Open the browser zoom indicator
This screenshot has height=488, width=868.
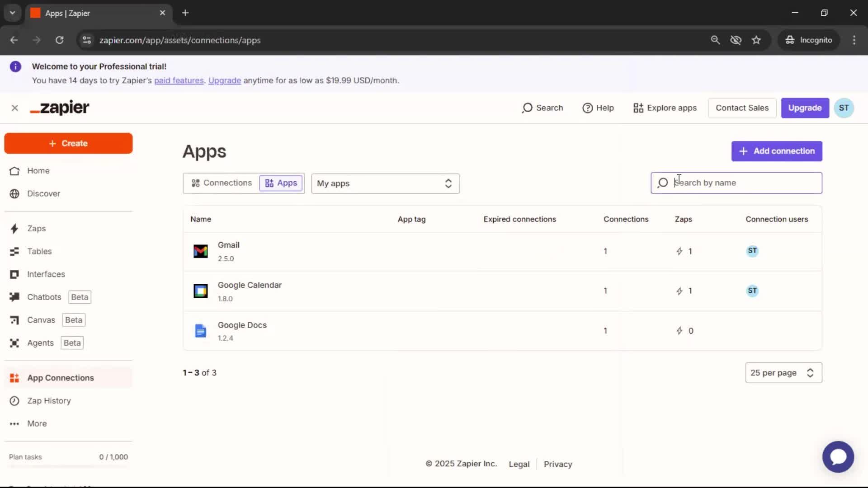click(715, 40)
